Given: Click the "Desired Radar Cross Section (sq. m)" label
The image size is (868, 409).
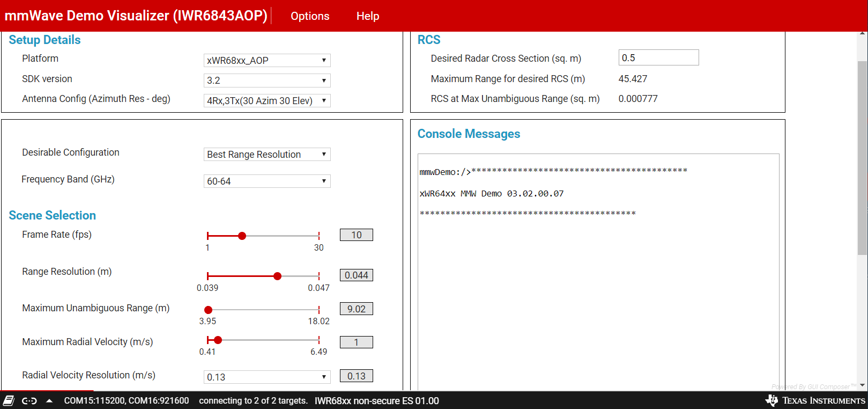Looking at the screenshot, I should pyautogui.click(x=506, y=59).
